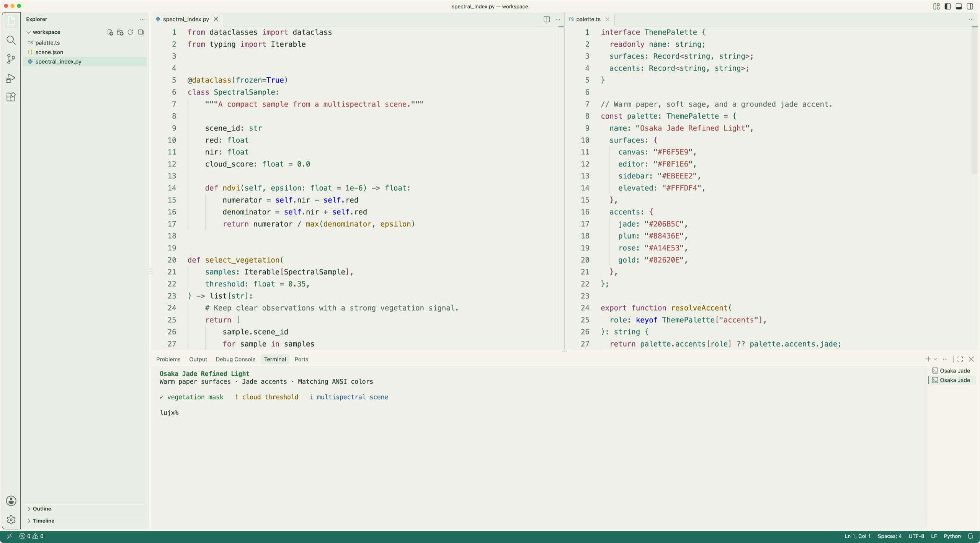This screenshot has height=543, width=980.
Task: Toggle the secondary side bar
Action: click(970, 6)
